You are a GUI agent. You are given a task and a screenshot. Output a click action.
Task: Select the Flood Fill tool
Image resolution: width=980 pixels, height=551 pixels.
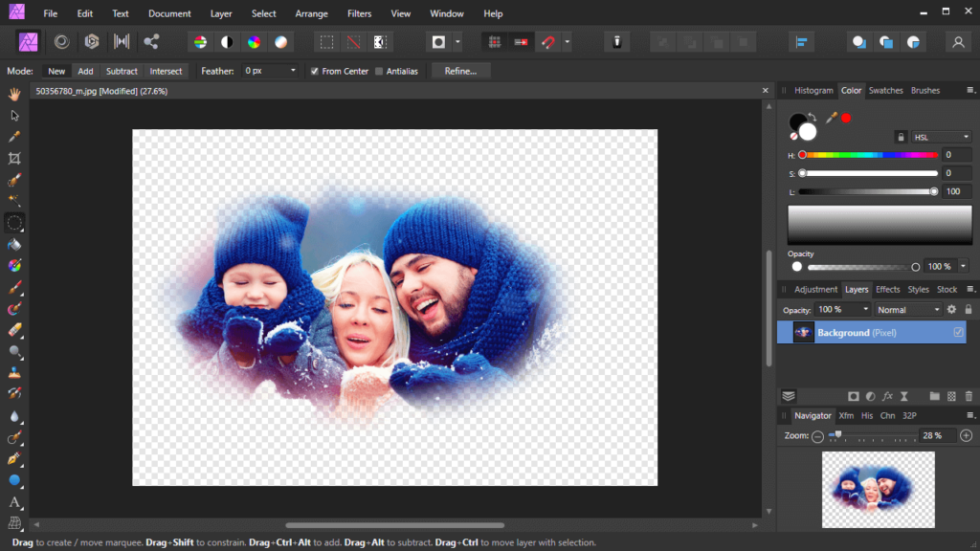pos(13,245)
